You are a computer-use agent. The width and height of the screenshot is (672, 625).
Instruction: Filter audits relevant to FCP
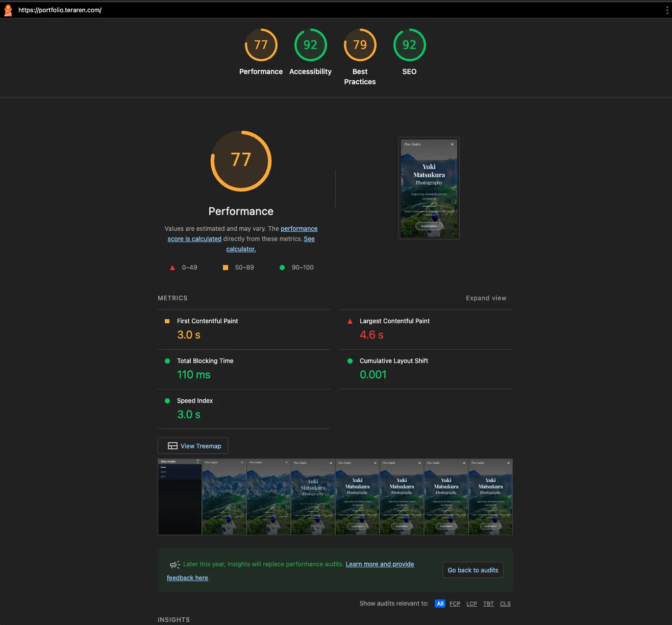coord(455,604)
